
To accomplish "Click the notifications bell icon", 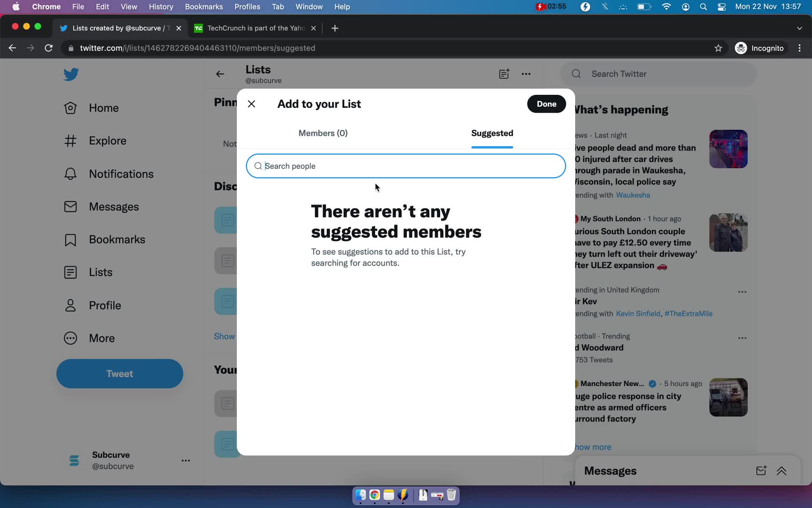I will point(71,173).
